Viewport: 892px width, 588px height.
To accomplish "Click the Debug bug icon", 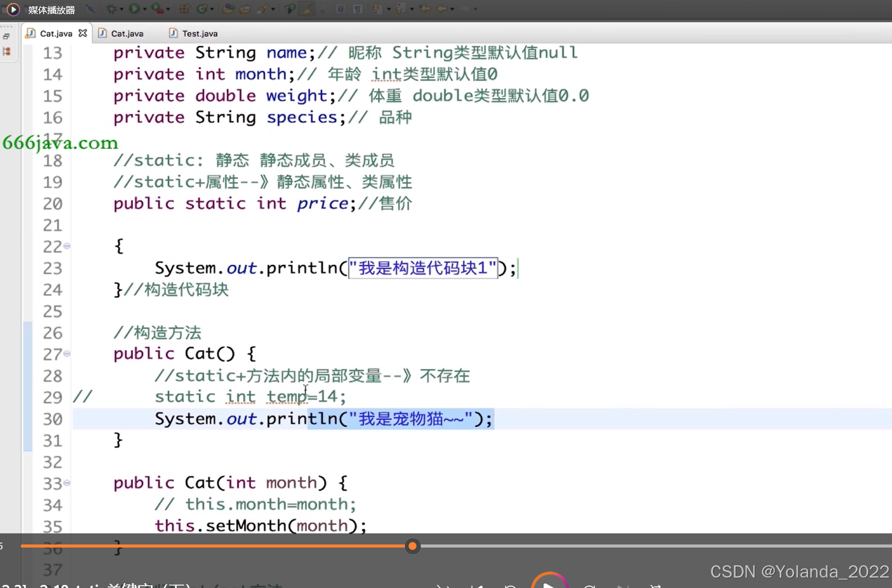I will tap(111, 9).
